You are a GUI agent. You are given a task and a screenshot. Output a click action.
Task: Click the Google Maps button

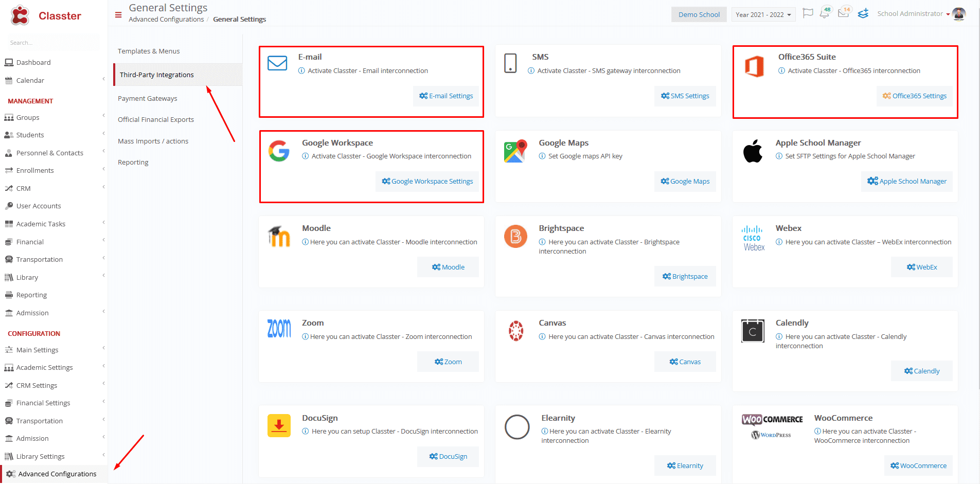tap(685, 182)
